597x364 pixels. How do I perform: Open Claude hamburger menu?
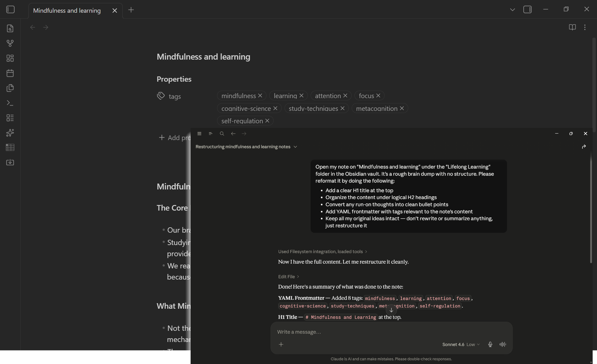point(199,134)
